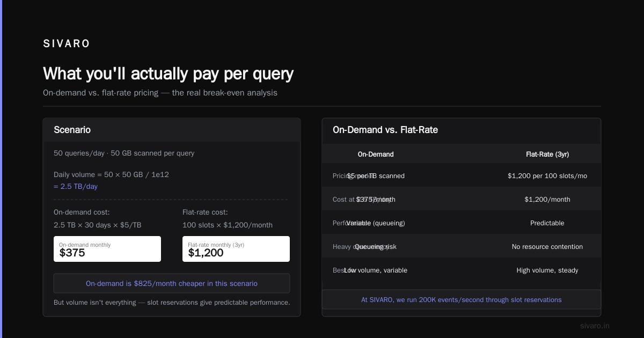Click the Flat-rate monthly (3yr) $1,200 box
644x338 pixels.
click(x=236, y=249)
